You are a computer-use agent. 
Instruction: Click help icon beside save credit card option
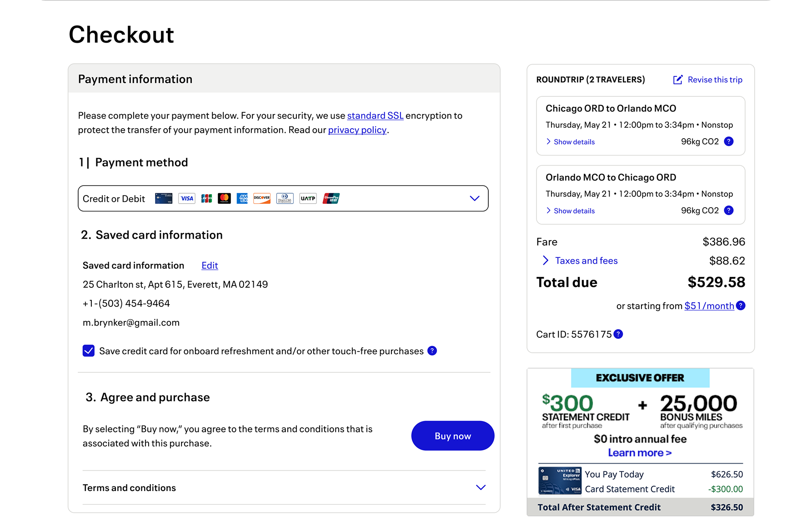coord(432,351)
